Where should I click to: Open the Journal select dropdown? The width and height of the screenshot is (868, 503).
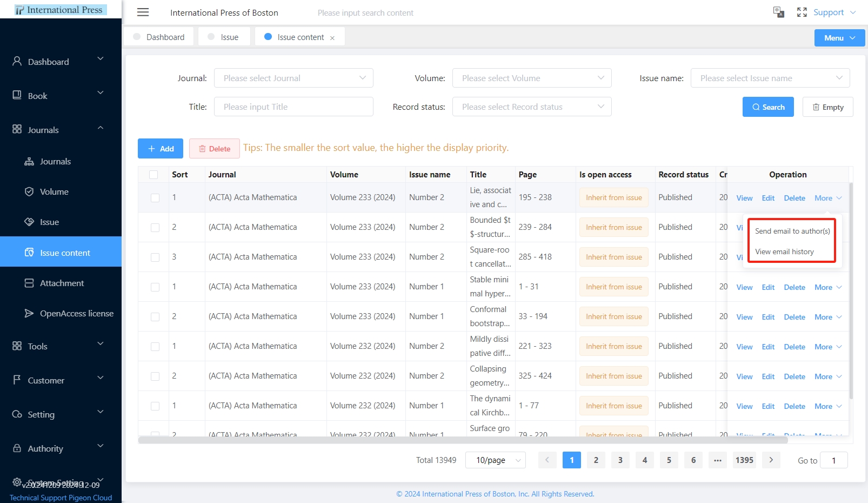tap(293, 78)
